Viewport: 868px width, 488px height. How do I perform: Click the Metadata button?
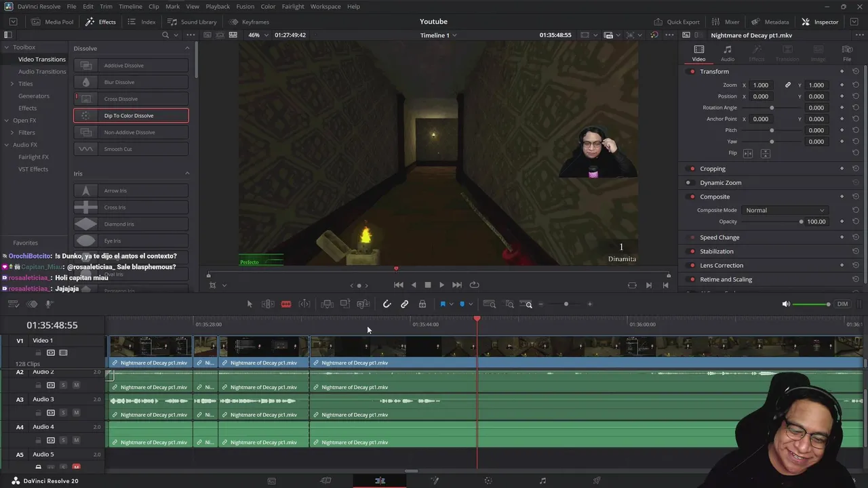point(770,22)
